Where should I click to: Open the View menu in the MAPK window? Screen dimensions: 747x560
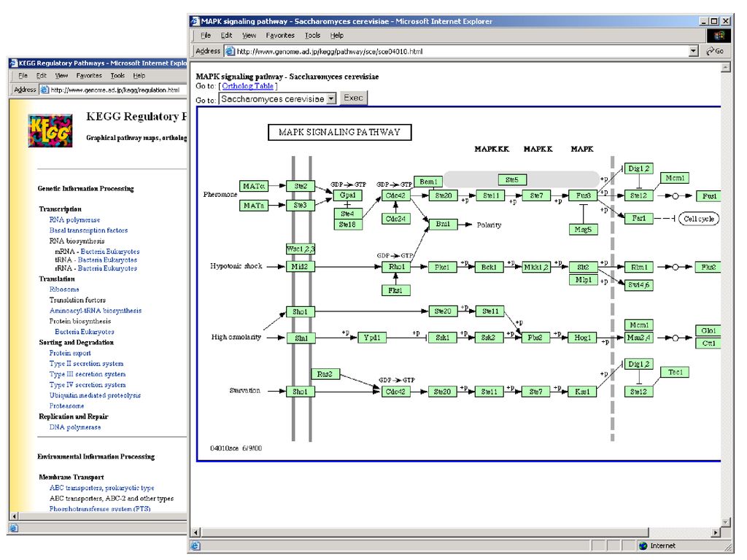(249, 35)
